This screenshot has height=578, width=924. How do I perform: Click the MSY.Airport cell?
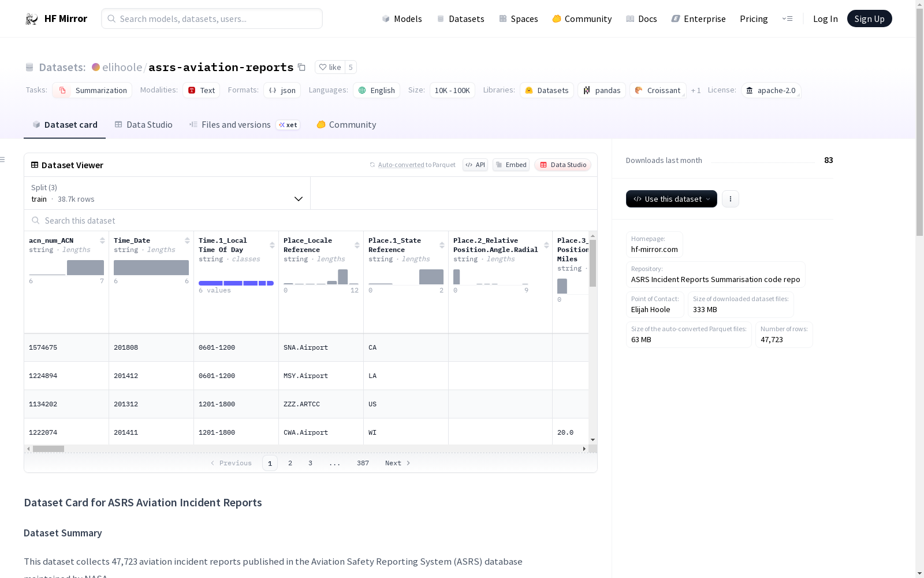tap(321, 376)
